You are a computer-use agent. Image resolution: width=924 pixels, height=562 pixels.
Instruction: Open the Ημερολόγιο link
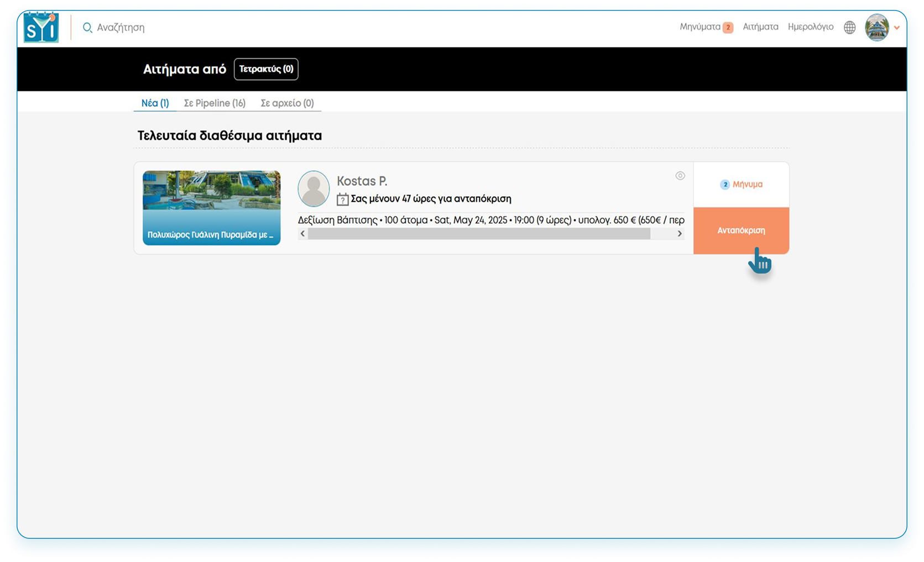coord(810,27)
